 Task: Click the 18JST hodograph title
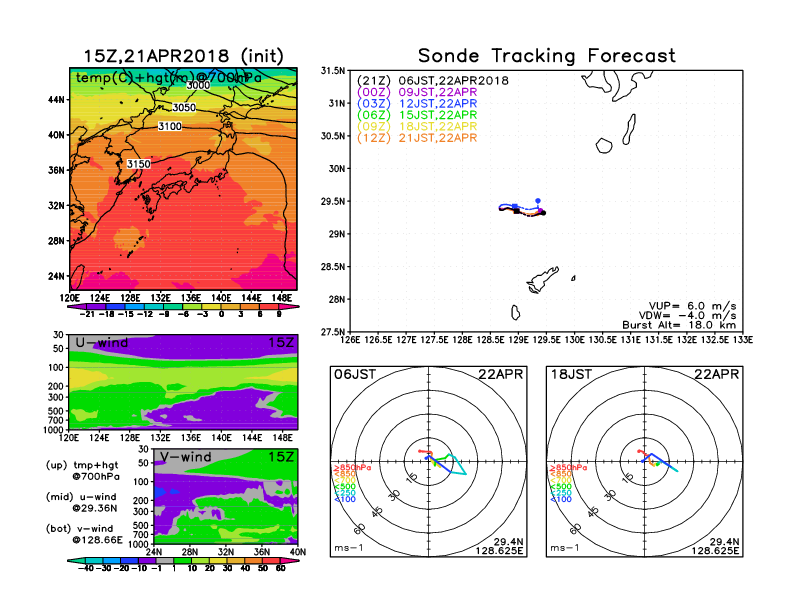click(x=571, y=375)
